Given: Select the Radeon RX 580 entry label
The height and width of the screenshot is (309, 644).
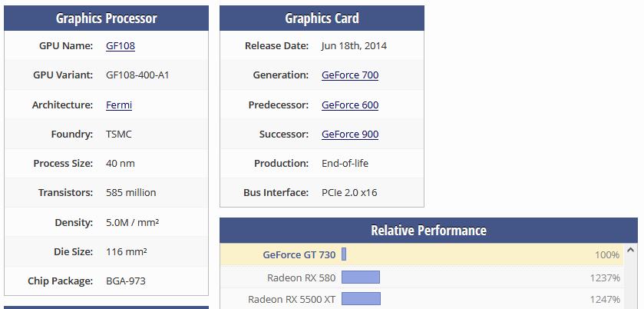Looking at the screenshot, I should (x=301, y=277).
